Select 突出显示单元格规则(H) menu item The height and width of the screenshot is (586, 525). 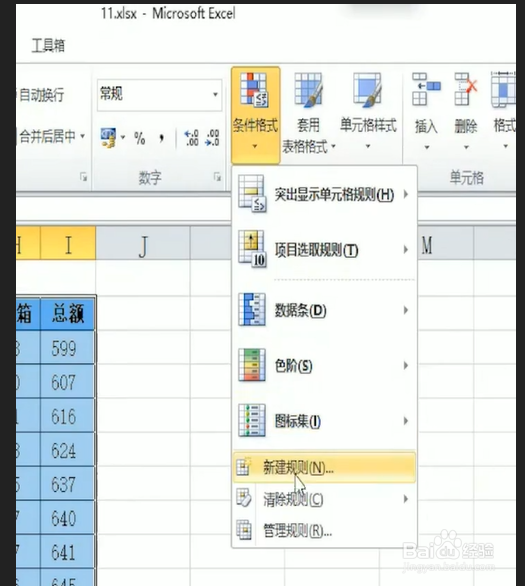click(324, 194)
